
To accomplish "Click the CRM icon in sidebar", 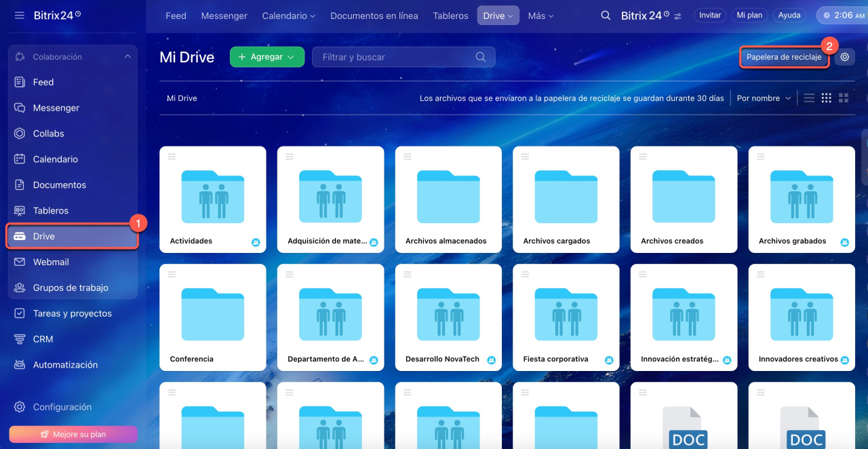I will pyautogui.click(x=20, y=339).
